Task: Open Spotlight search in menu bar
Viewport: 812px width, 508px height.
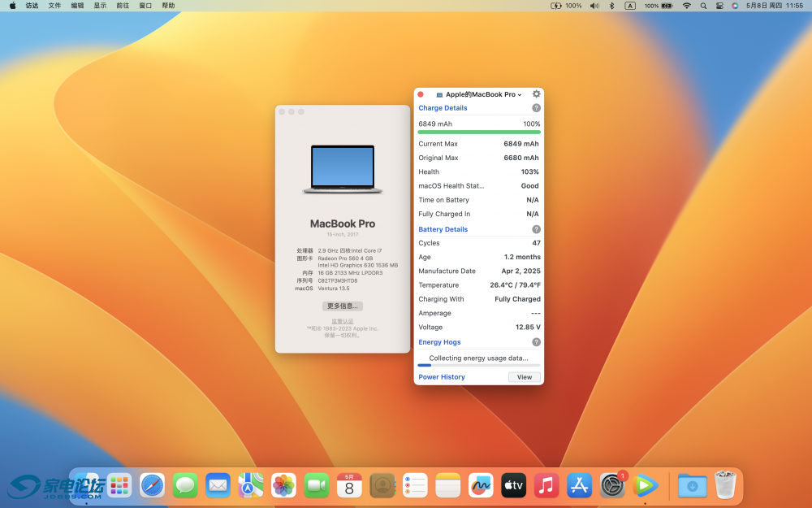Action: pyautogui.click(x=703, y=6)
